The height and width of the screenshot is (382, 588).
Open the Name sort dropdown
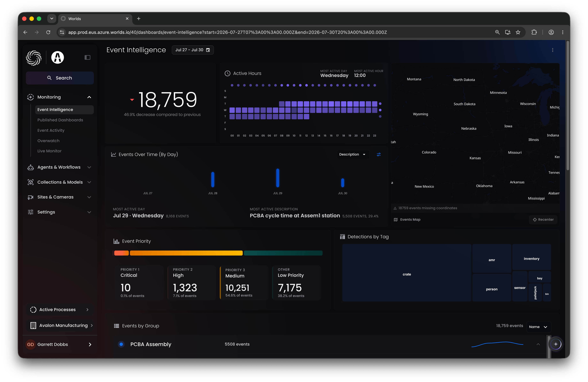pos(539,327)
